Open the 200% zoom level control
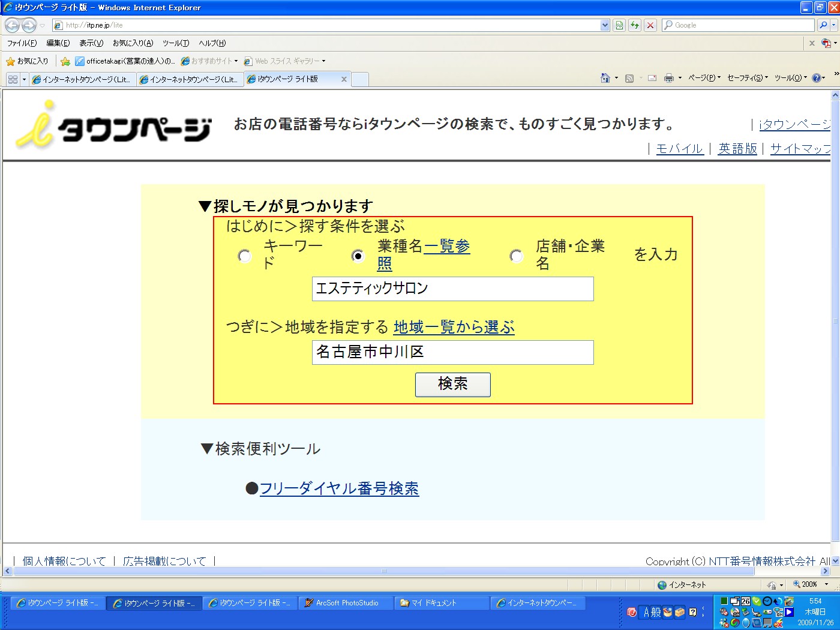The image size is (840, 630). coord(810,584)
